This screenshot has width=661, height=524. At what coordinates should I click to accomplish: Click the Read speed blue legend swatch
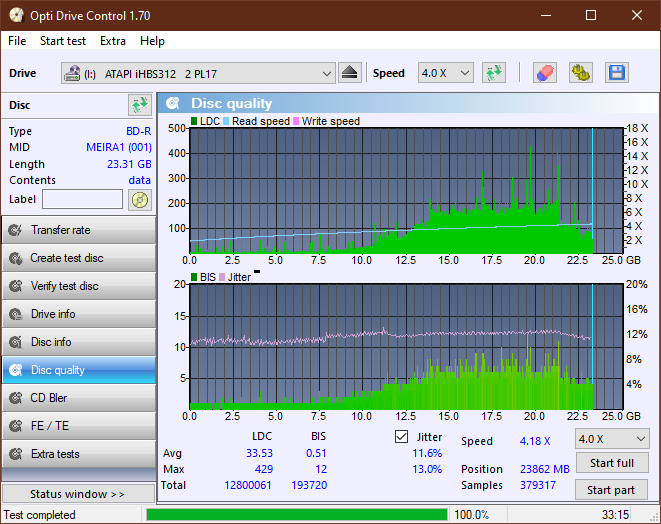coord(226,121)
